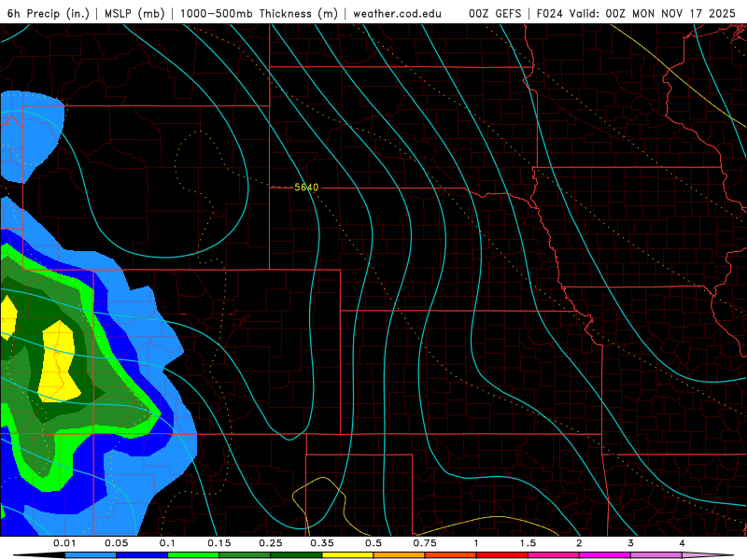The width and height of the screenshot is (747, 560).
Task: Click the 1.5 legend value
Action: point(528,543)
